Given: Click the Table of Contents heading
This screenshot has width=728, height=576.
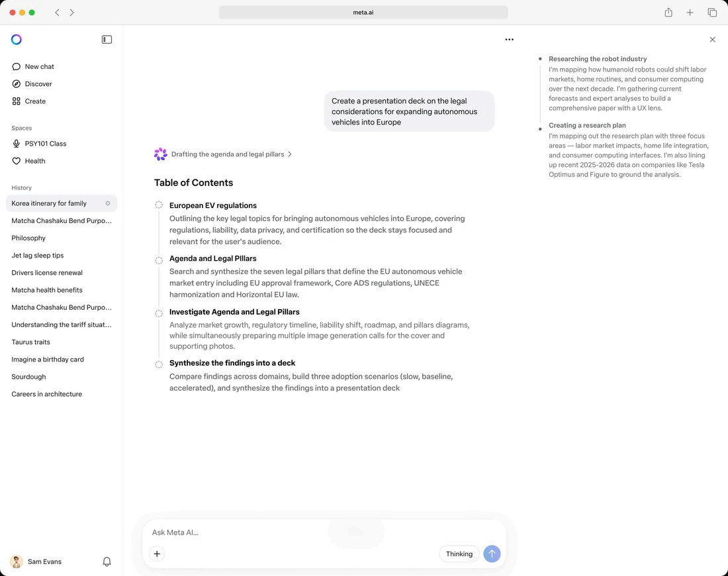Looking at the screenshot, I should pos(194,183).
